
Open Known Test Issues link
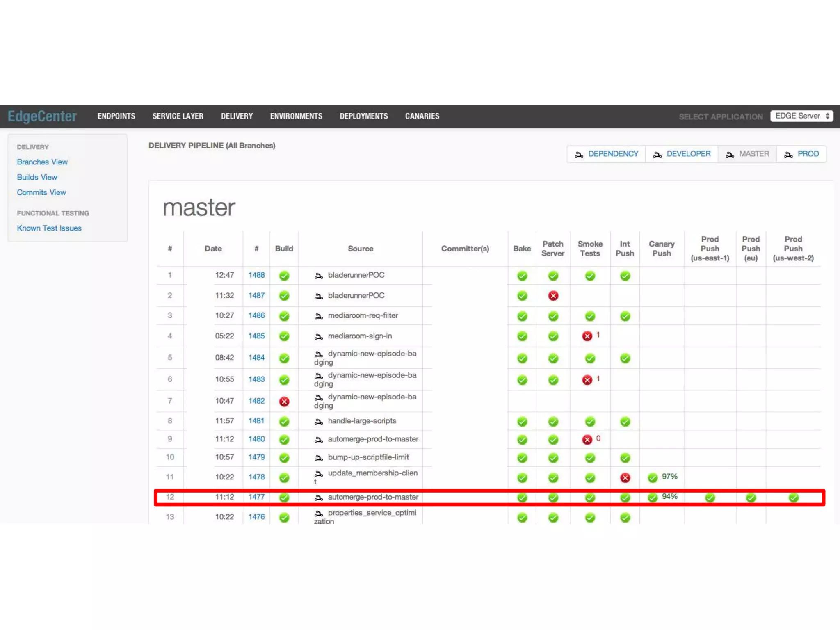click(49, 228)
